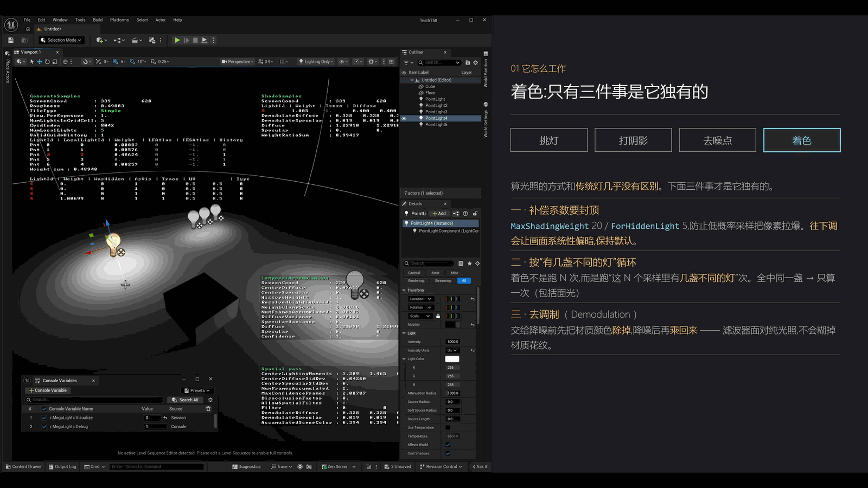Collapse the Light Color expander
This screenshot has width=868, height=488.
click(404, 359)
